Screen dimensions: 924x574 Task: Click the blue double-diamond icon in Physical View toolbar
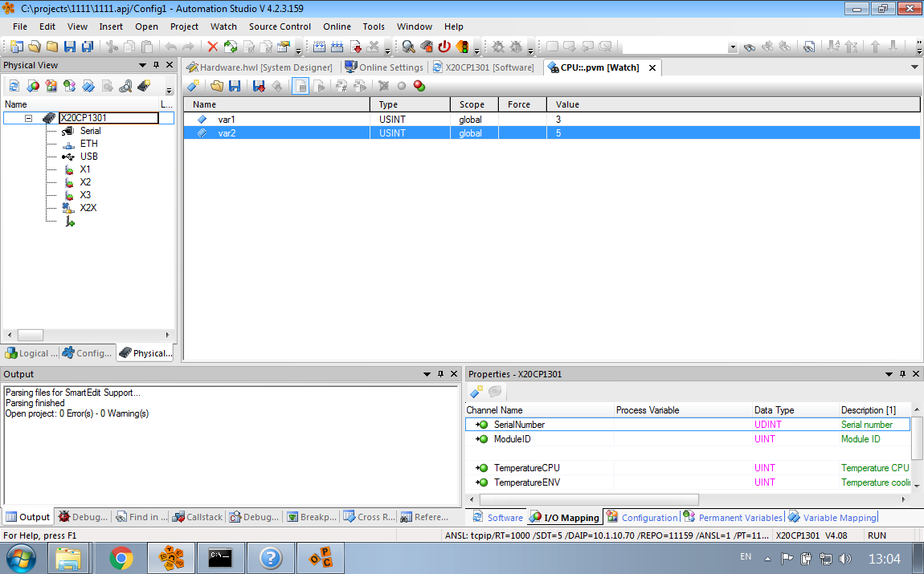(88, 86)
